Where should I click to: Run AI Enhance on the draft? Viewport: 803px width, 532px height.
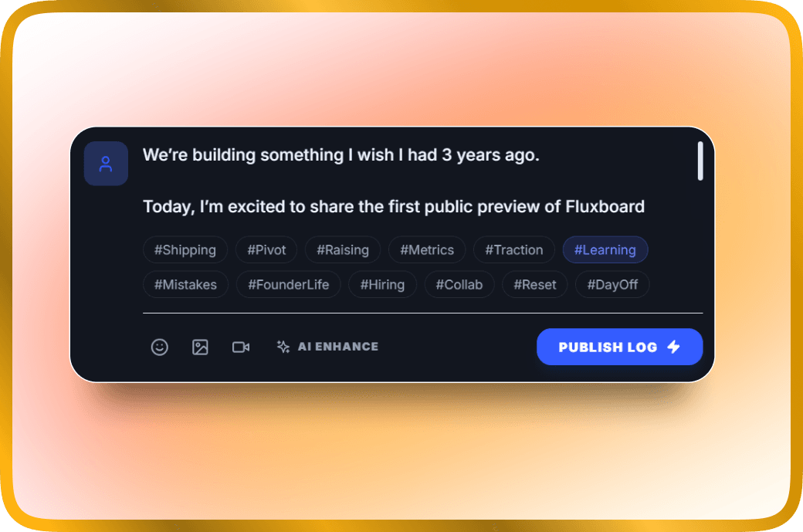[x=327, y=347]
